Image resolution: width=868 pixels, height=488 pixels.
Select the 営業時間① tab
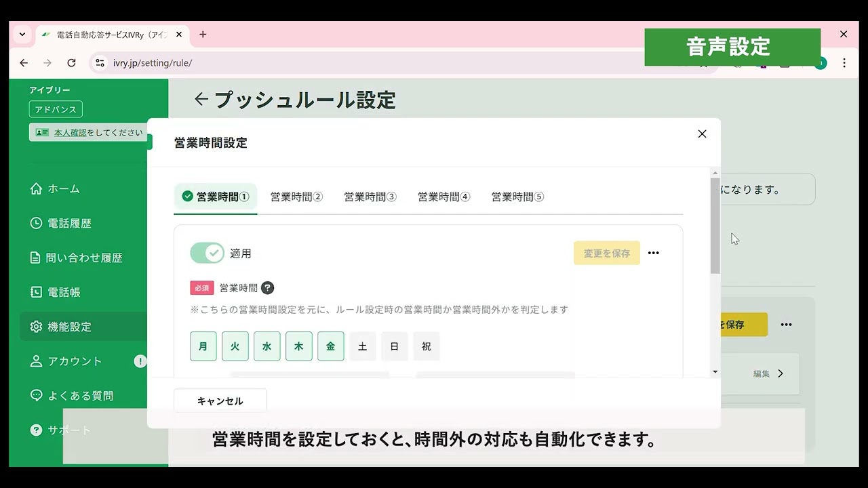(x=216, y=197)
